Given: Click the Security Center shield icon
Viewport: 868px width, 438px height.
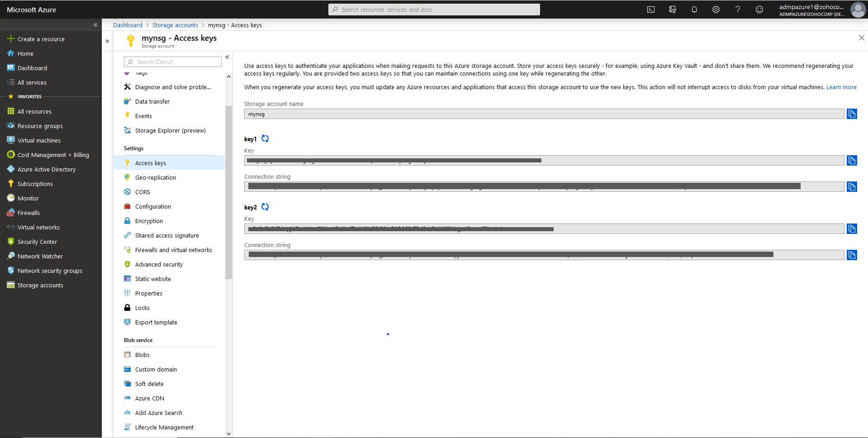Looking at the screenshot, I should pyautogui.click(x=11, y=242).
